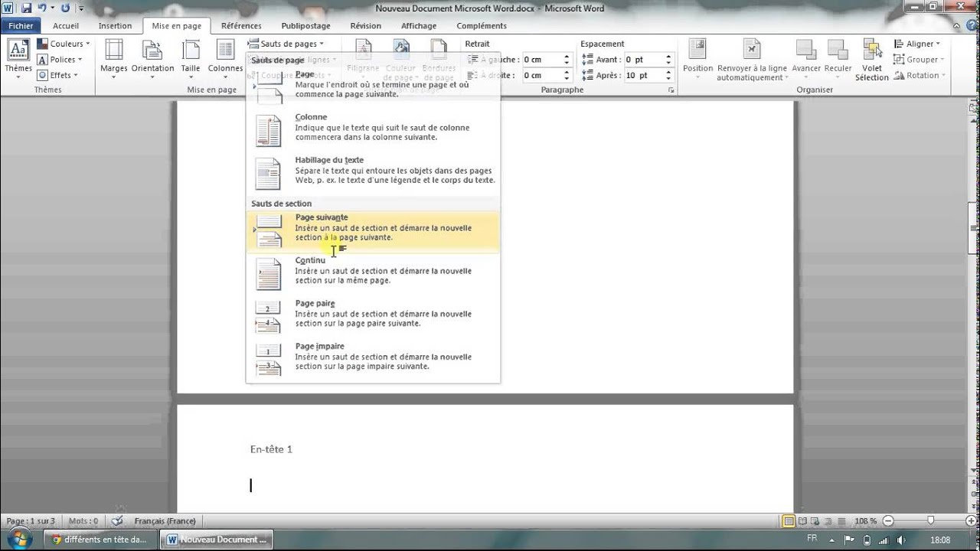Viewport: 980px width, 551px height.
Task: Switch to the Publipostage tab
Action: (306, 26)
